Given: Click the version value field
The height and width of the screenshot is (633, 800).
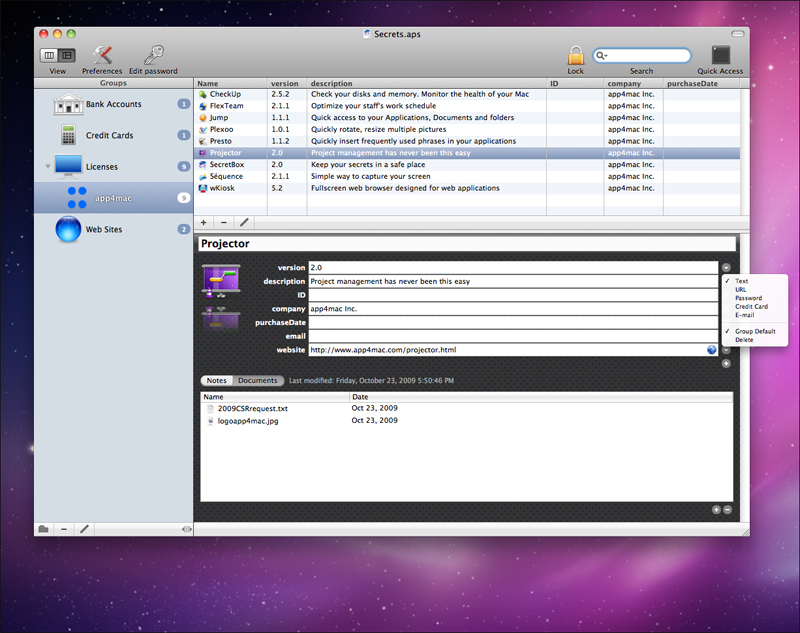Looking at the screenshot, I should coord(513,268).
